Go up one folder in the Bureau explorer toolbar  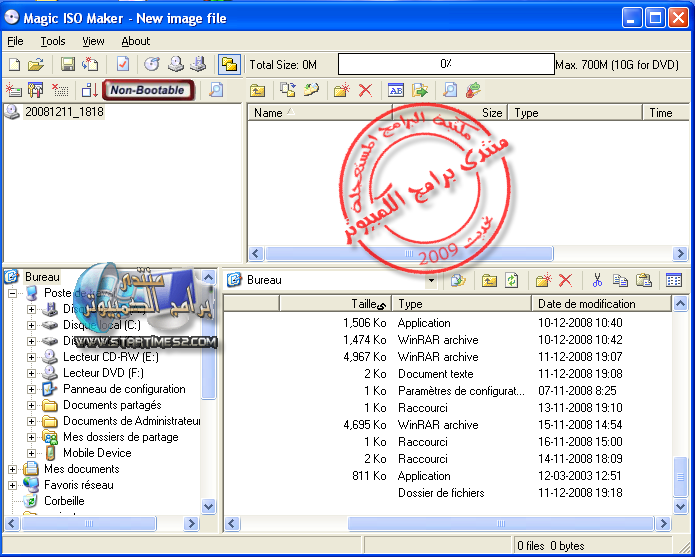(x=489, y=280)
